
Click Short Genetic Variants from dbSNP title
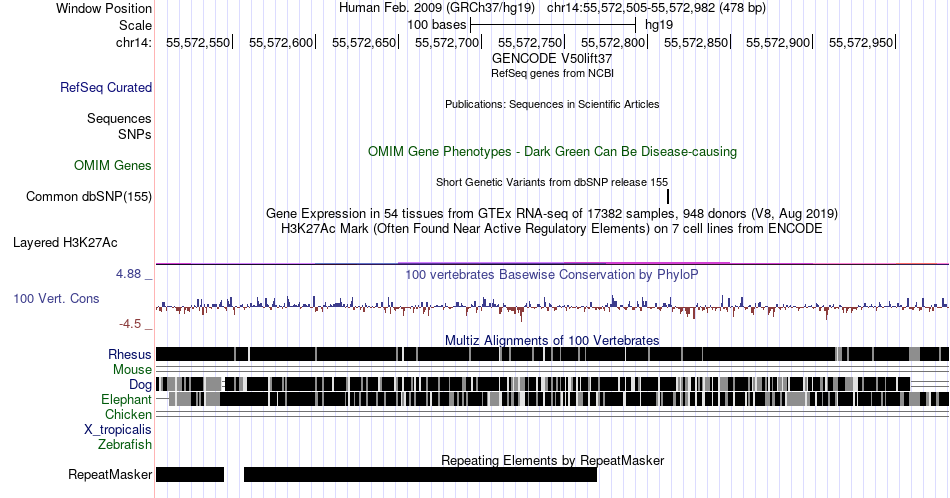pyautogui.click(x=552, y=182)
